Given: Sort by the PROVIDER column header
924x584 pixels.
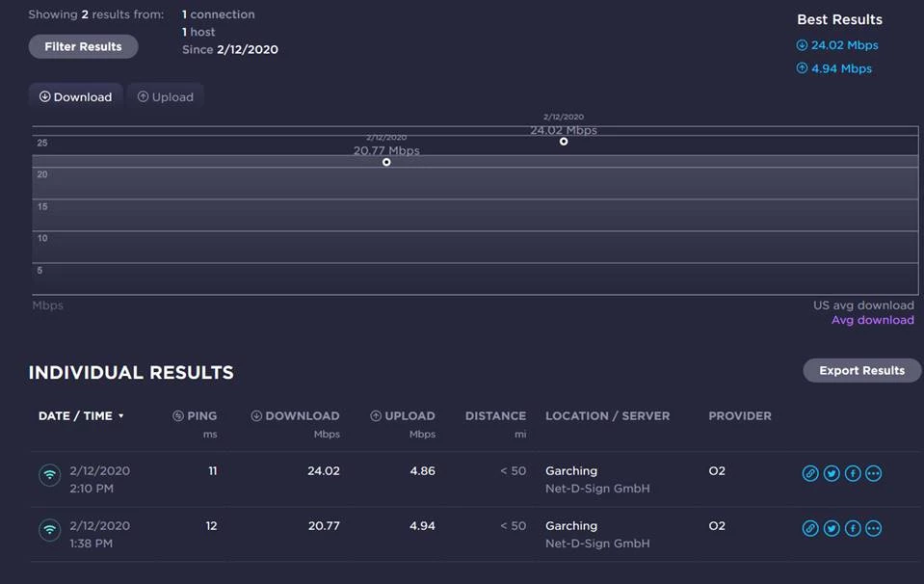Looking at the screenshot, I should click(x=740, y=416).
